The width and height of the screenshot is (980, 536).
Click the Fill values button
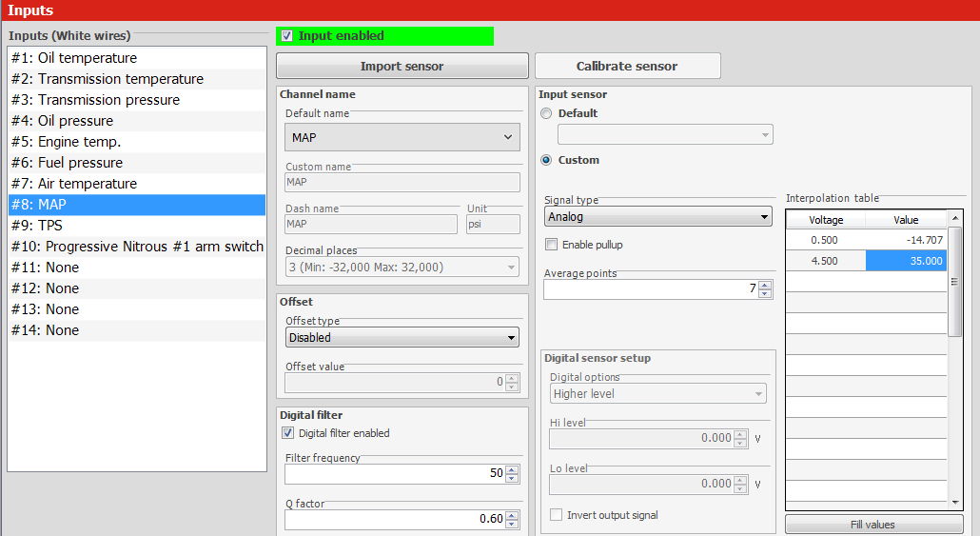pyautogui.click(x=872, y=525)
